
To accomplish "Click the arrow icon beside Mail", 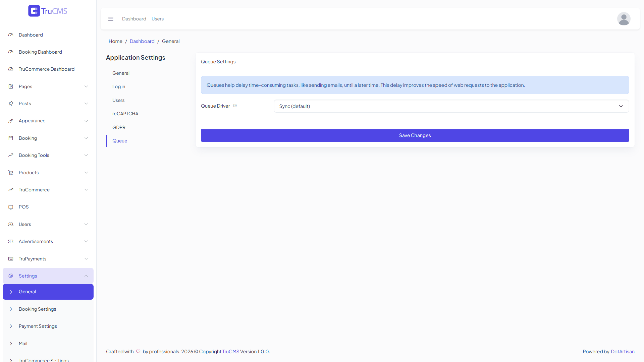I will tap(11, 344).
